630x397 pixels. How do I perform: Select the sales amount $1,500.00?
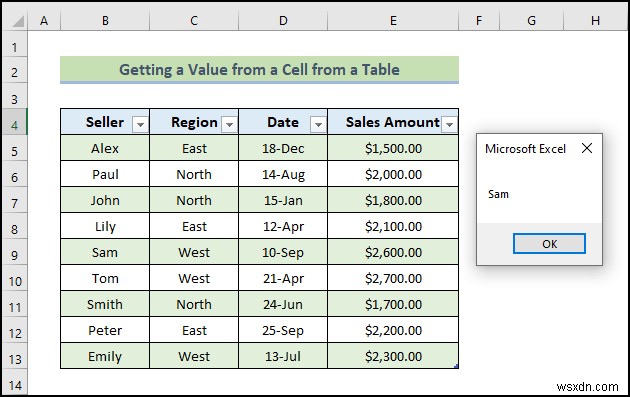[x=393, y=148]
